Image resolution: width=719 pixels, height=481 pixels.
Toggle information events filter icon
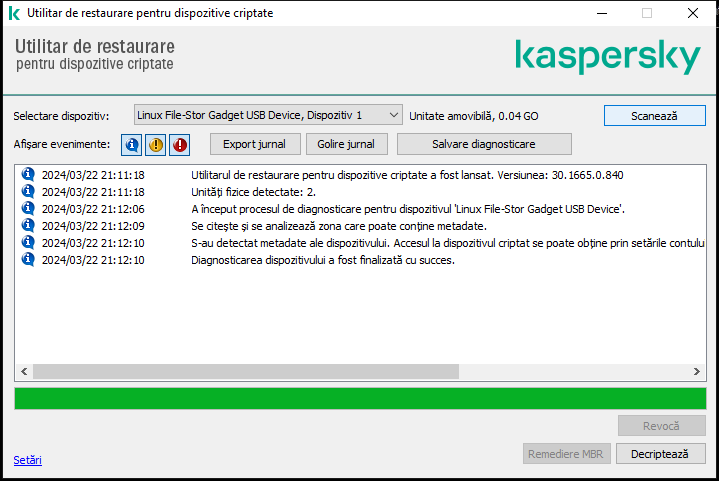click(132, 145)
